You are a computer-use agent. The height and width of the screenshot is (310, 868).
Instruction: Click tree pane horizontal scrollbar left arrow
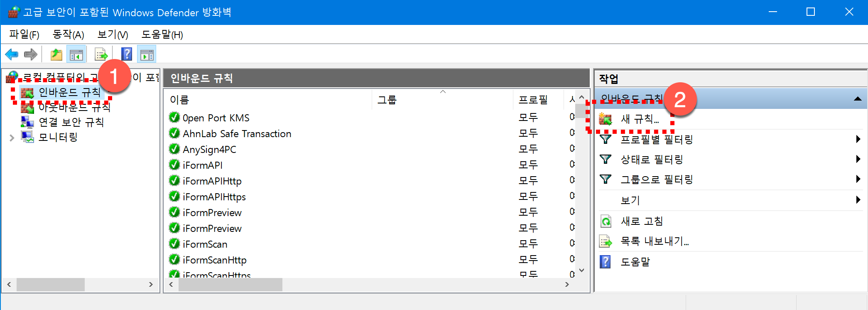9,285
